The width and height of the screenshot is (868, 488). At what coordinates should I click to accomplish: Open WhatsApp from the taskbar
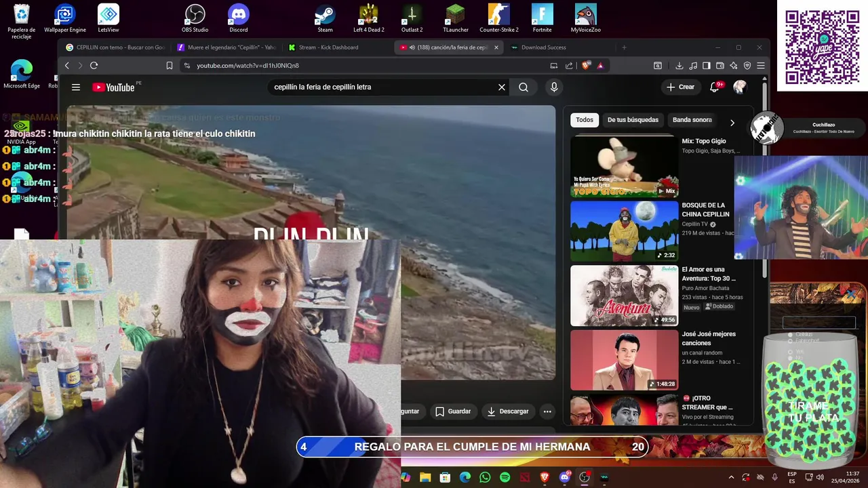[485, 477]
